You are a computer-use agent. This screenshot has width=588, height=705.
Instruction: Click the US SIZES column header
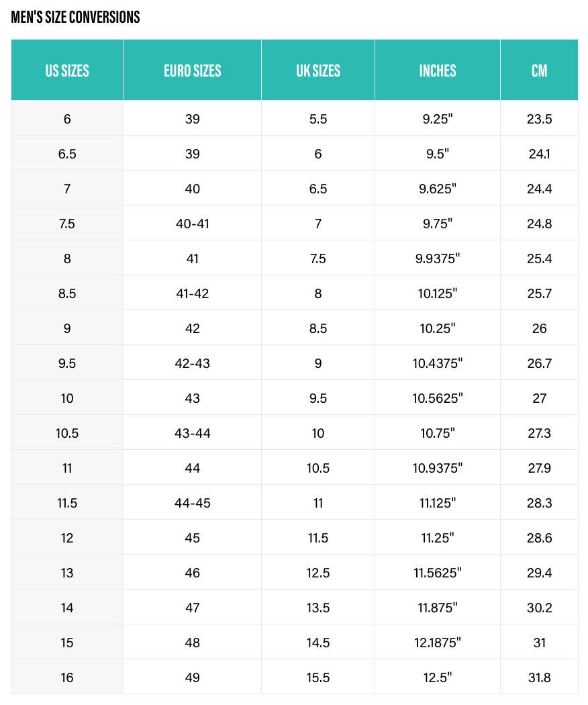[67, 70]
